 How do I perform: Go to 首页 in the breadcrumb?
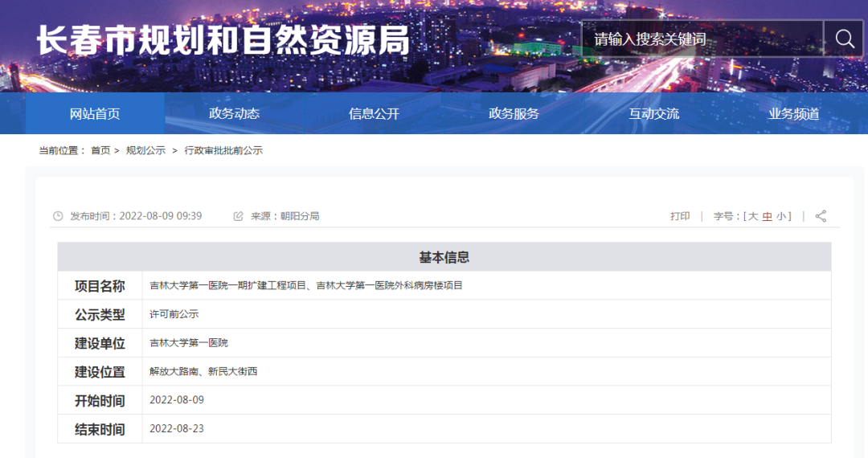click(100, 150)
